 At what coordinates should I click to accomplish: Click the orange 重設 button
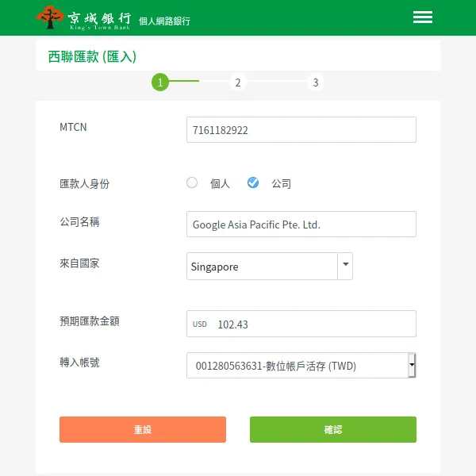click(143, 429)
